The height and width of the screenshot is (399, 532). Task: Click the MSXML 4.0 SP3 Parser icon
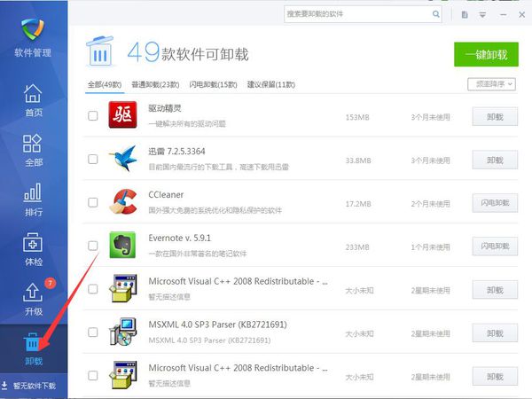point(123,332)
